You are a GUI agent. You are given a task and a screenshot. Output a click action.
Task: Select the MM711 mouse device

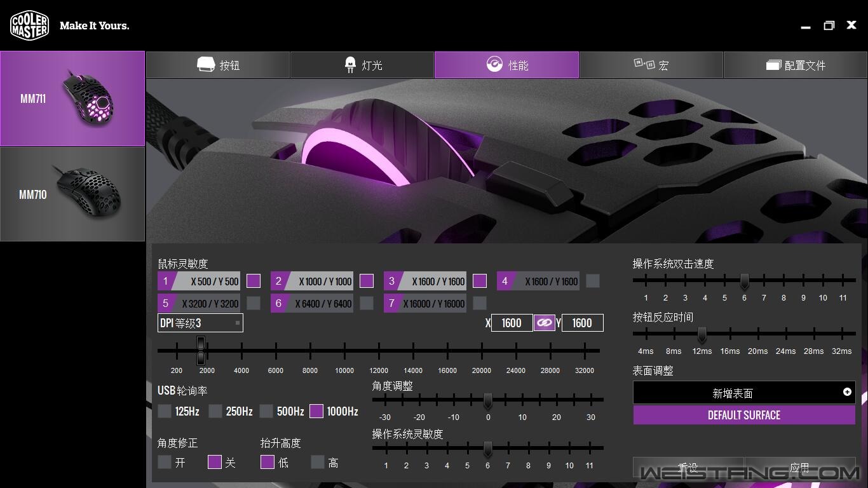click(72, 98)
